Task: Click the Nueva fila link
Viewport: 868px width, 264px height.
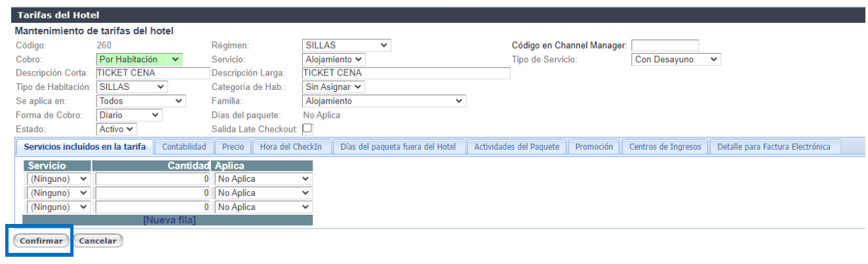Action: point(169,220)
